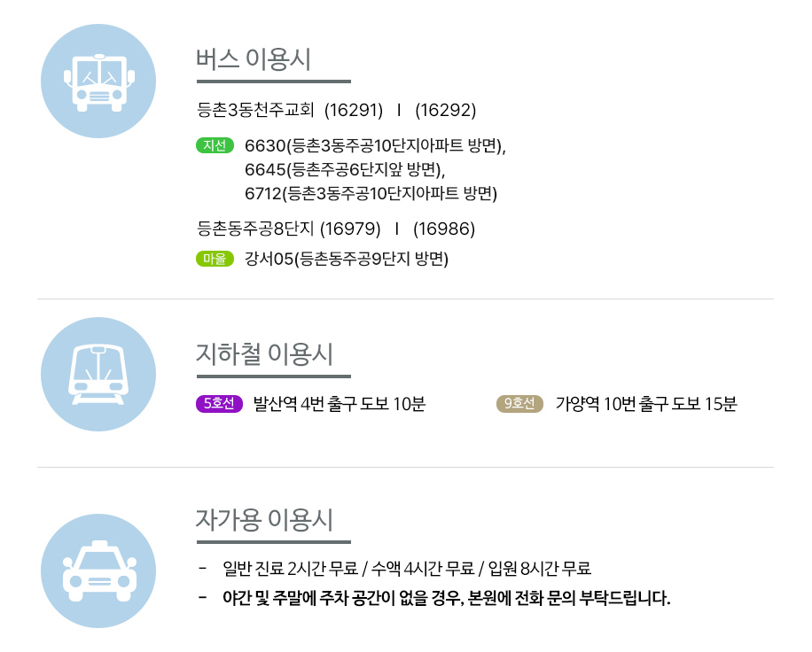Viewport: 812px width, 652px height.
Task: Click the tan 9호선 line badge
Action: pyautogui.click(x=519, y=403)
